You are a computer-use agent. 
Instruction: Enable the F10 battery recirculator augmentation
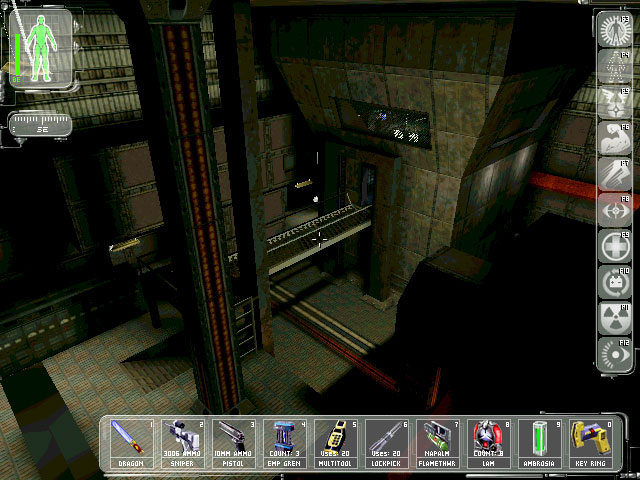pyautogui.click(x=614, y=282)
